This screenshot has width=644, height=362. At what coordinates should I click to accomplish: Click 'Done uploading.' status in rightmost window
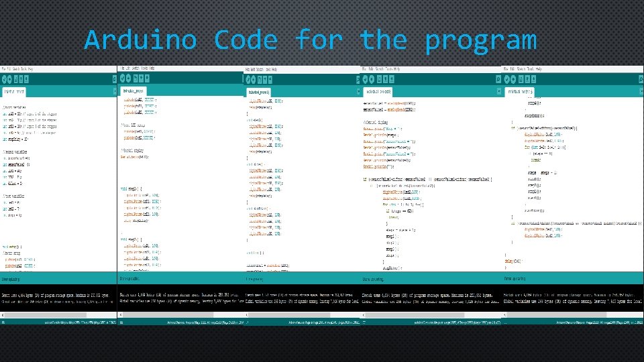[515, 279]
